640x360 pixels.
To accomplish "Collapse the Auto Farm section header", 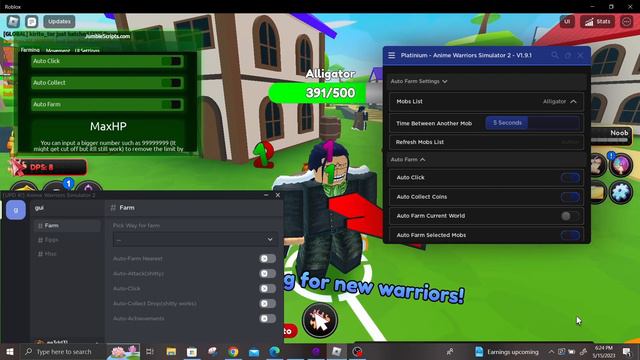I will (x=408, y=160).
